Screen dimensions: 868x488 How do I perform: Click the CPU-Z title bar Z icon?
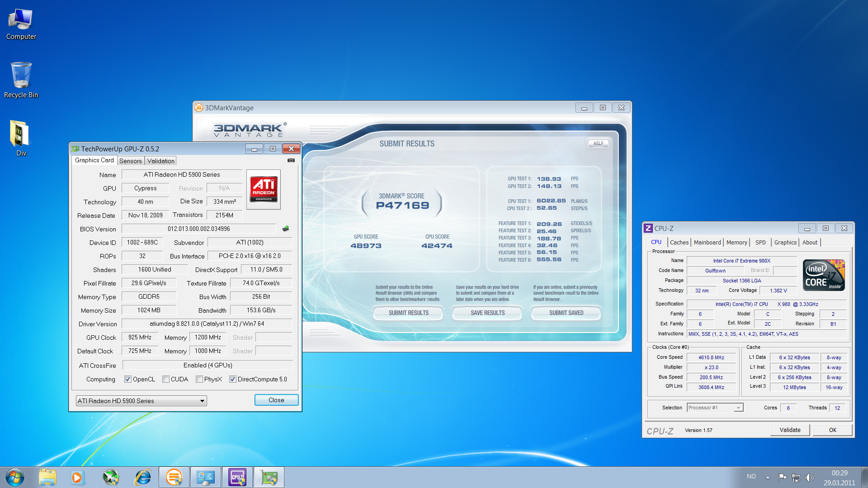[x=648, y=228]
